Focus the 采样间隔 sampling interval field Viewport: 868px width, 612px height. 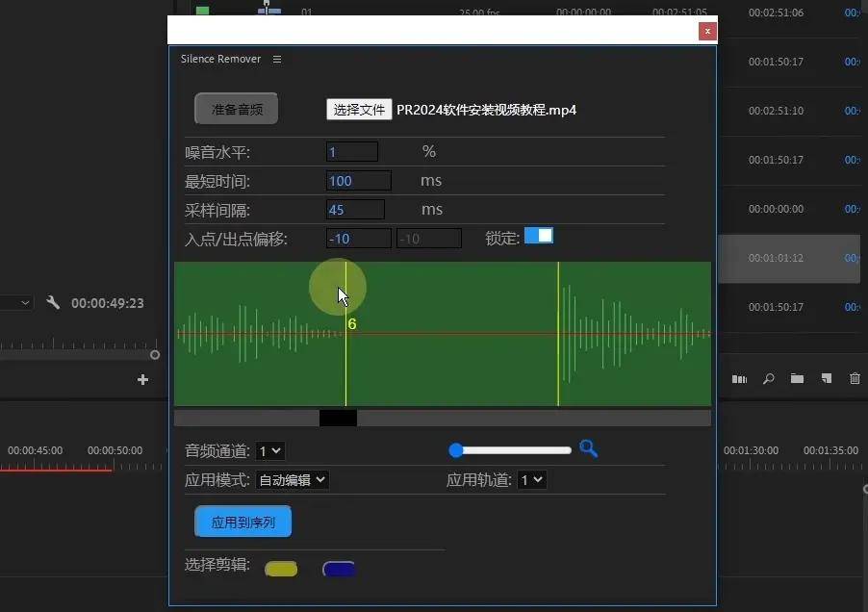(355, 209)
